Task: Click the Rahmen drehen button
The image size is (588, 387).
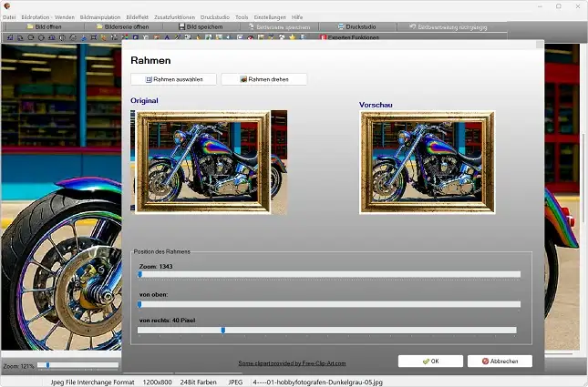Action: 263,79
